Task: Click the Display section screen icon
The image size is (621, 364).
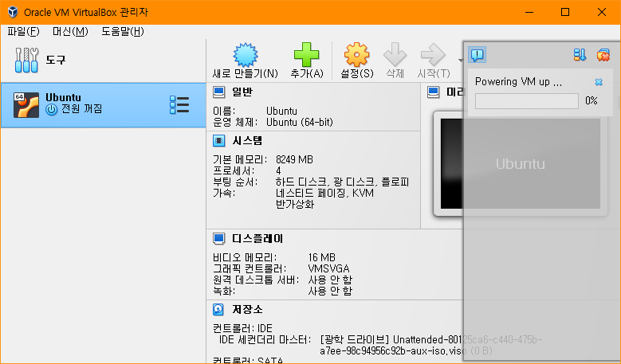Action: pyautogui.click(x=218, y=239)
